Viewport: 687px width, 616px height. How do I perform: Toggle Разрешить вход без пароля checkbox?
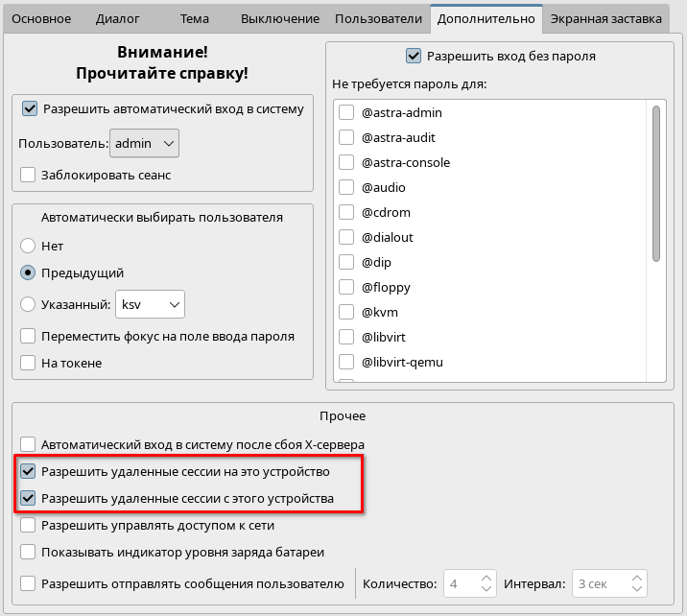[415, 56]
